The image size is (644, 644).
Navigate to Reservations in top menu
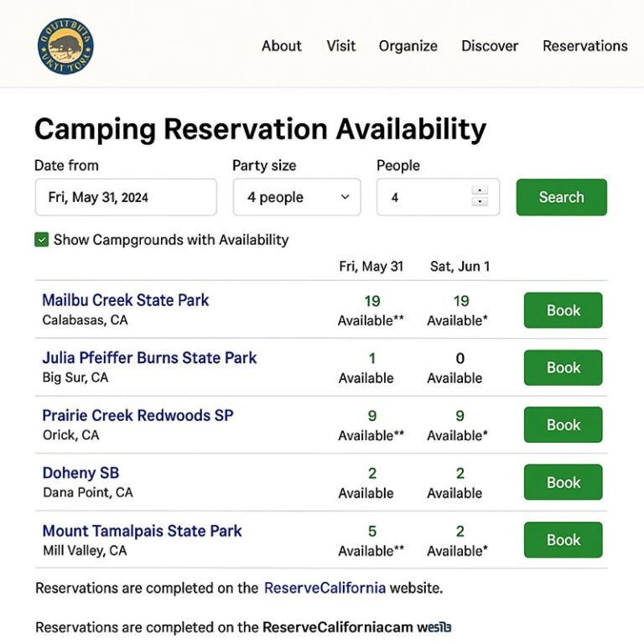584,46
